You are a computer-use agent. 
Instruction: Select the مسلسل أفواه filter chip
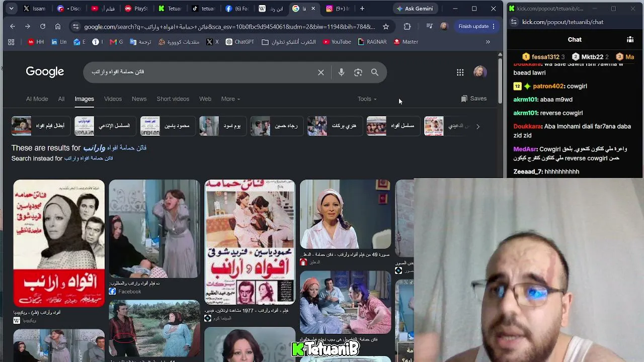tap(393, 126)
